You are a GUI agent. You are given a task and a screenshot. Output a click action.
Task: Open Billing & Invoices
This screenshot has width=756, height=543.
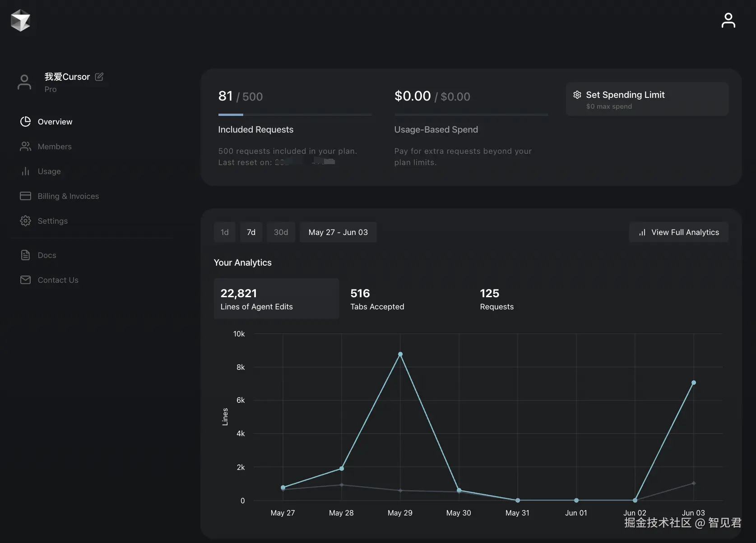point(68,196)
